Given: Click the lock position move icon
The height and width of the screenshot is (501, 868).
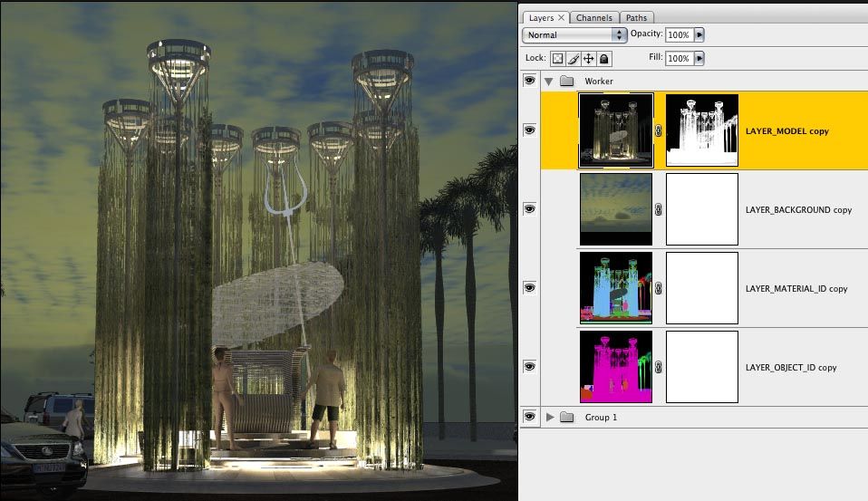Looking at the screenshot, I should [x=588, y=58].
